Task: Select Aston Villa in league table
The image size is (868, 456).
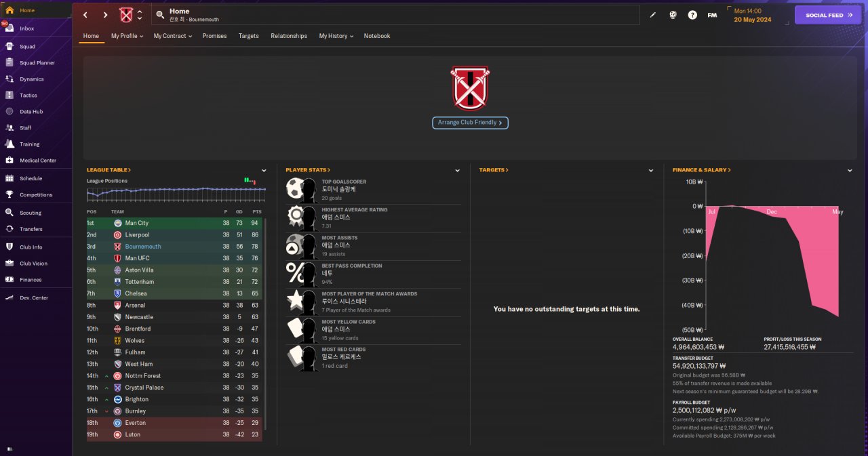Action: pos(176,270)
